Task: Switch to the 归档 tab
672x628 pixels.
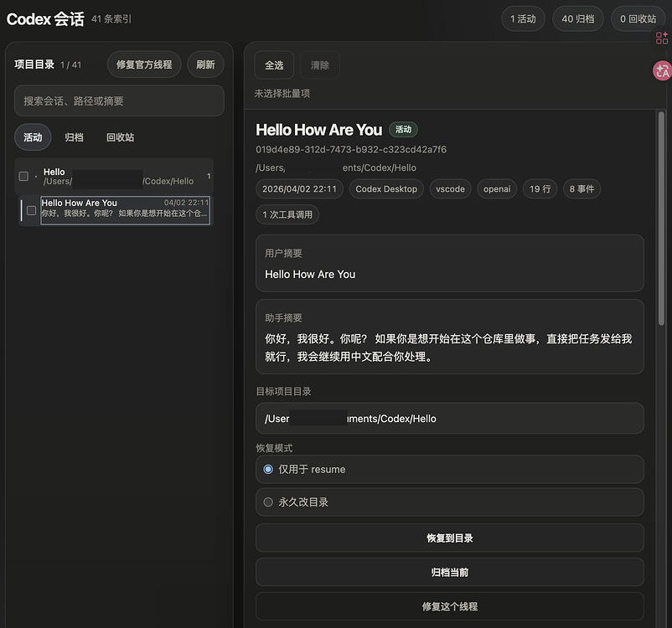Action: tap(74, 137)
